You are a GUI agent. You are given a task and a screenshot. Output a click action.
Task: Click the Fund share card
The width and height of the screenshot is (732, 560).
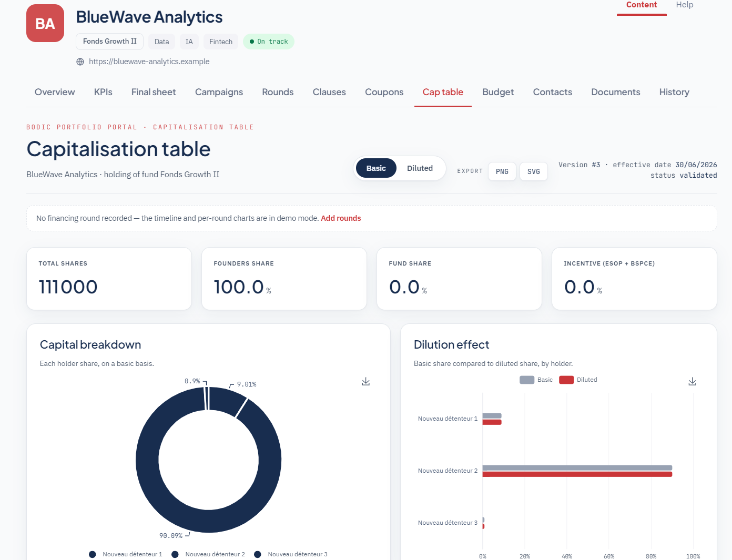tap(459, 279)
